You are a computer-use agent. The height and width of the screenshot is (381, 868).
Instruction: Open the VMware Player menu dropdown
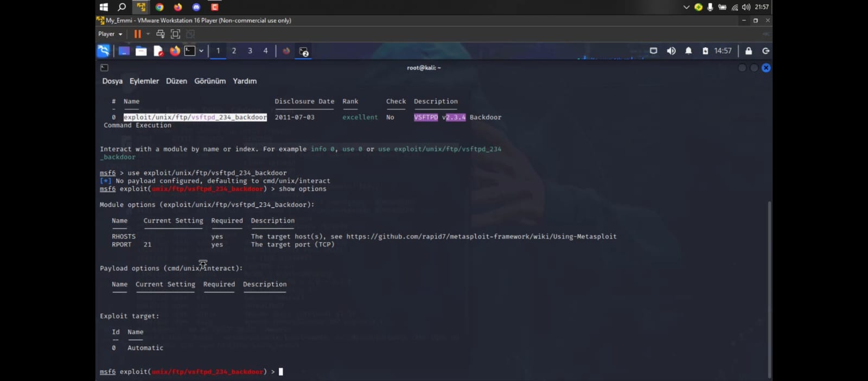[110, 34]
